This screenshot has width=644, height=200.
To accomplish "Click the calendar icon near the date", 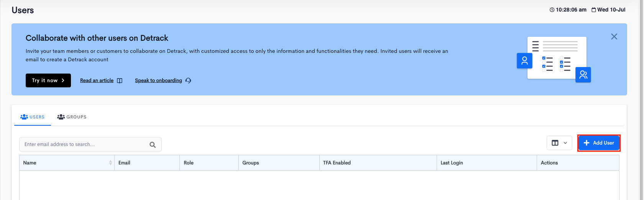I will point(594,10).
